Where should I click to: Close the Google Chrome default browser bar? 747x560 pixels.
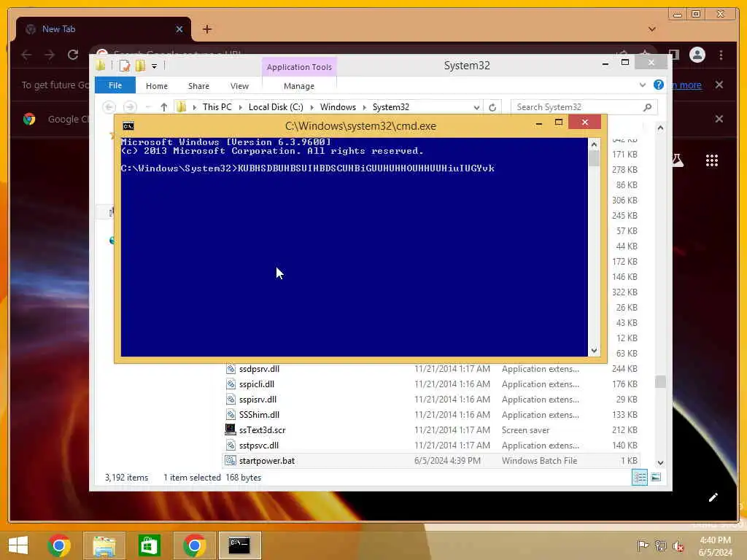(x=719, y=119)
